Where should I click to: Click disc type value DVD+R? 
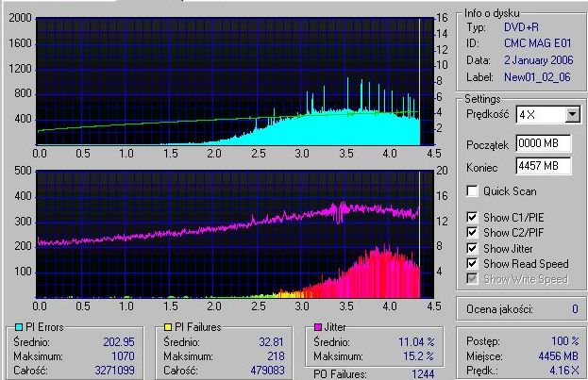click(521, 27)
